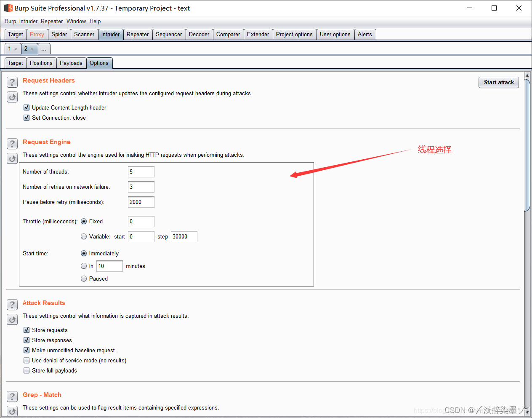Image resolution: width=532 pixels, height=418 pixels.
Task: Open the Window menu
Action: tap(76, 21)
